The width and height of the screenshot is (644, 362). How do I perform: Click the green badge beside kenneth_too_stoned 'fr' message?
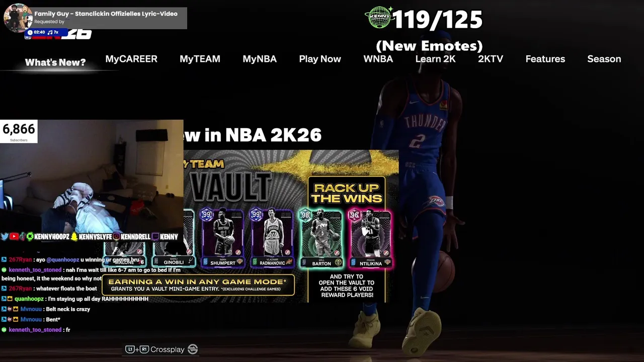(4, 330)
